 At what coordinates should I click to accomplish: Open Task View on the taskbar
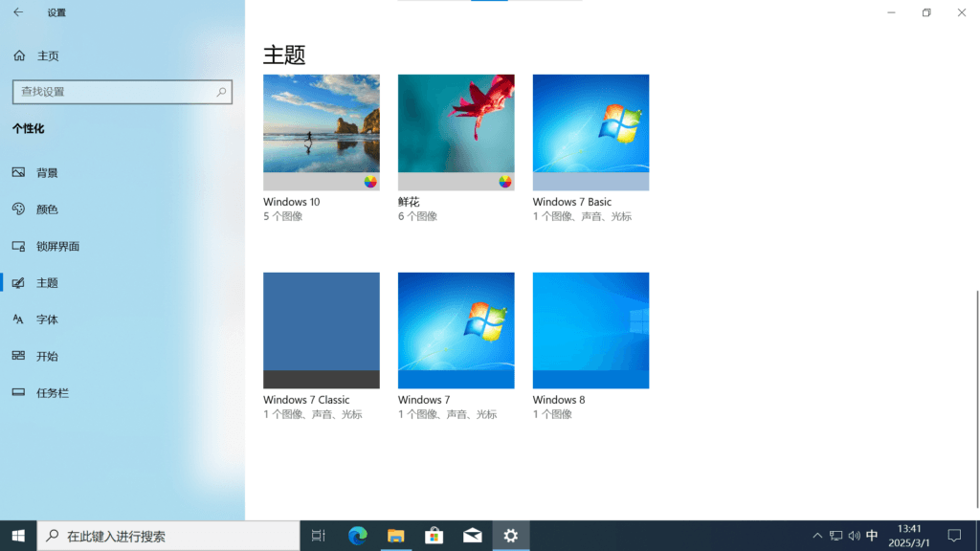click(x=319, y=535)
